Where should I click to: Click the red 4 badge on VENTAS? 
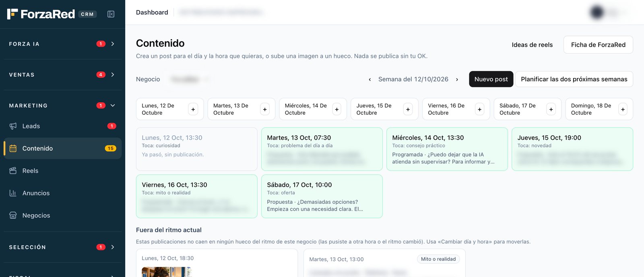coord(101,74)
